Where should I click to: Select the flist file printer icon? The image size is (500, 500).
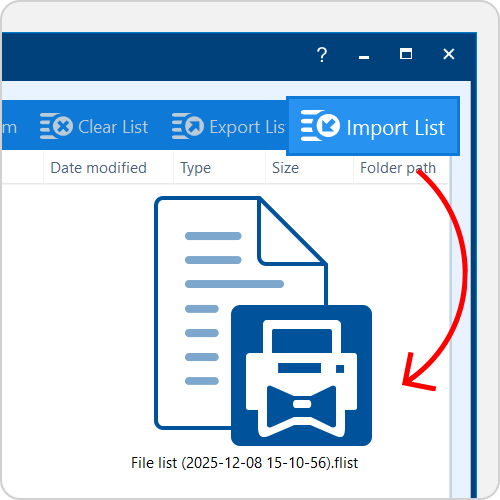click(263, 321)
